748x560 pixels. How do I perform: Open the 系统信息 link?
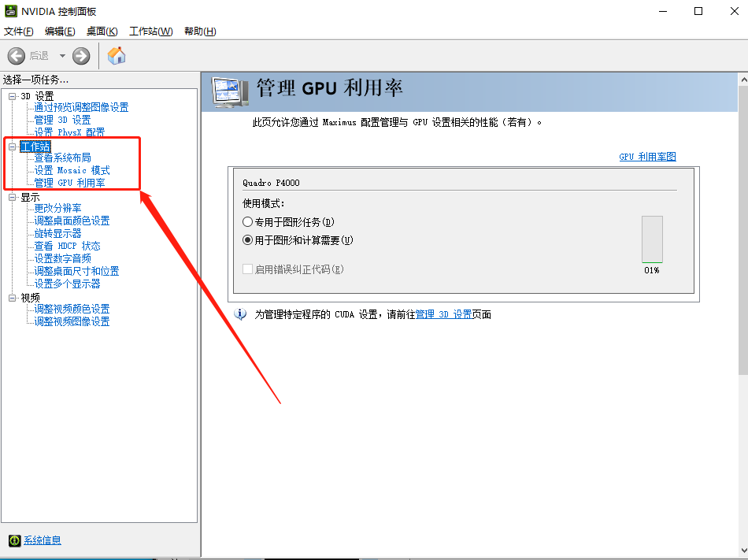click(43, 540)
